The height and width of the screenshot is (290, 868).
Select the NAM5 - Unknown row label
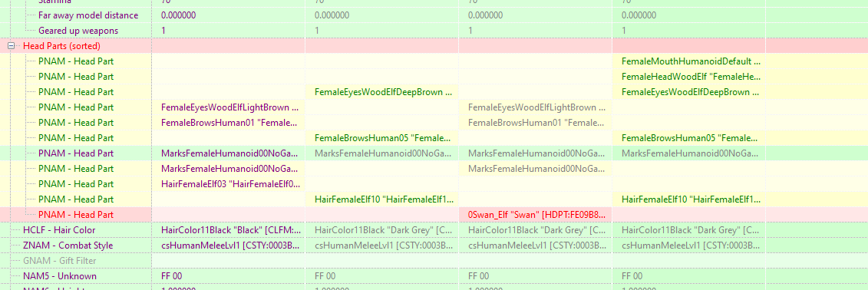tap(60, 275)
